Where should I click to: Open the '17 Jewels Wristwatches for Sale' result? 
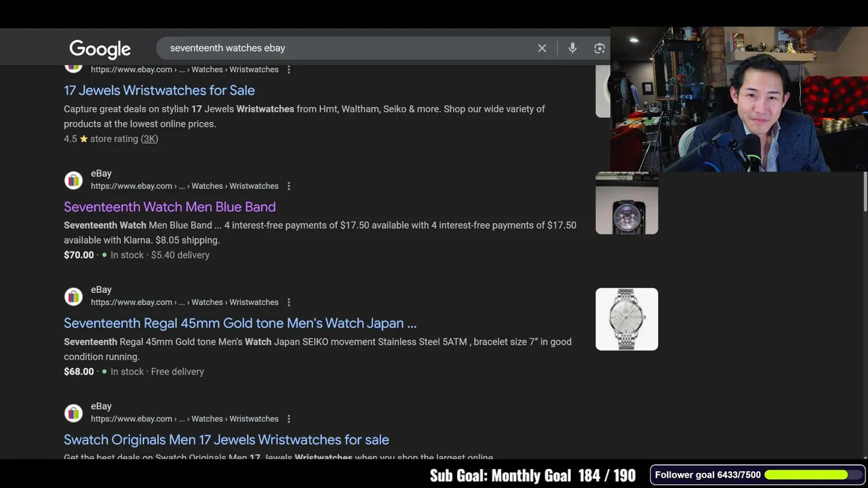(x=159, y=90)
